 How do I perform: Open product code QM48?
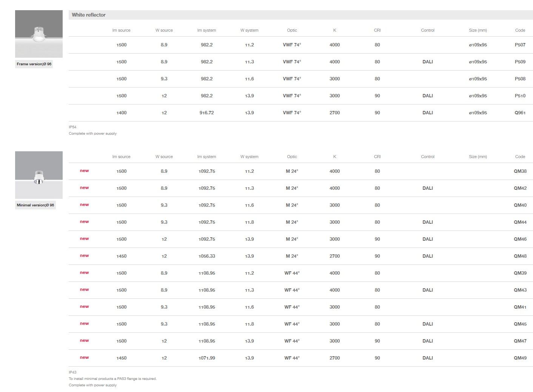pyautogui.click(x=520, y=256)
